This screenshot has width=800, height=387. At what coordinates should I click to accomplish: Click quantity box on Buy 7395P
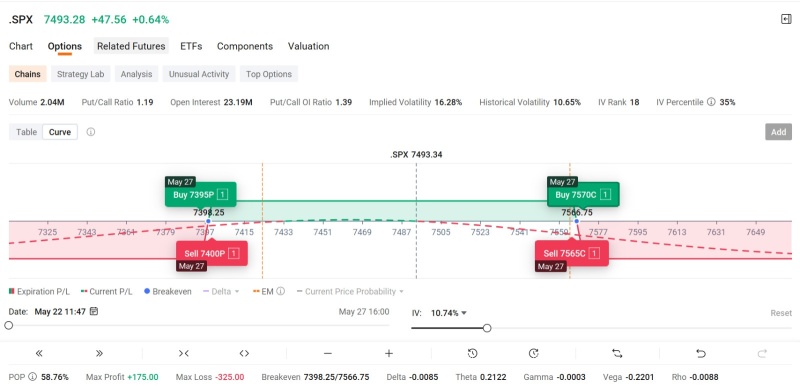pos(222,195)
